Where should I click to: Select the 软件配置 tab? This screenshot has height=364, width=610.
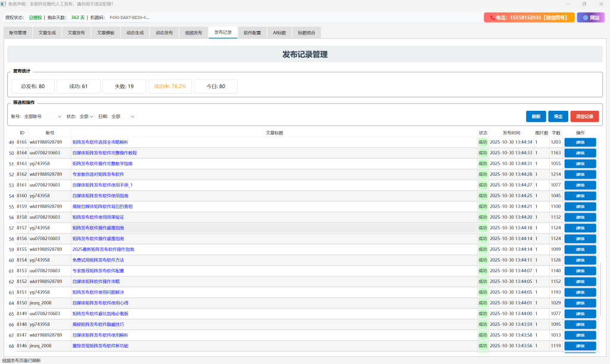[252, 33]
